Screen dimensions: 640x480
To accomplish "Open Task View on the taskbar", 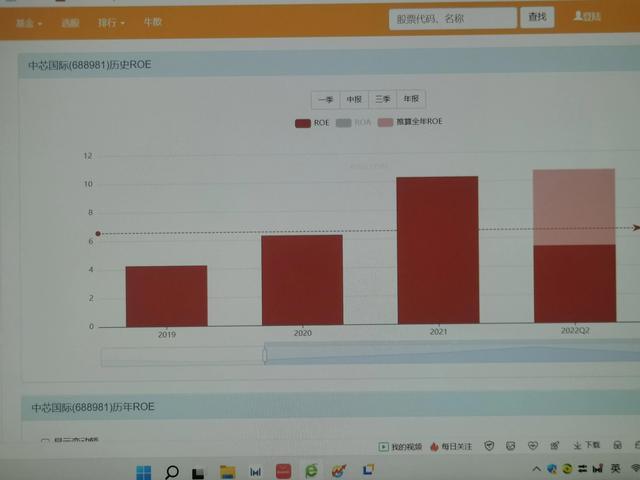I will coord(198,473).
